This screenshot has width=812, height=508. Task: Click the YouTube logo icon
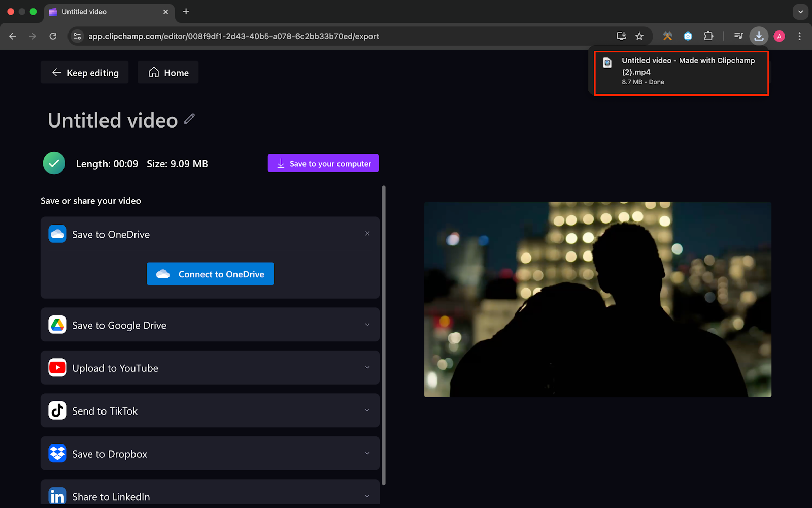[x=57, y=367]
